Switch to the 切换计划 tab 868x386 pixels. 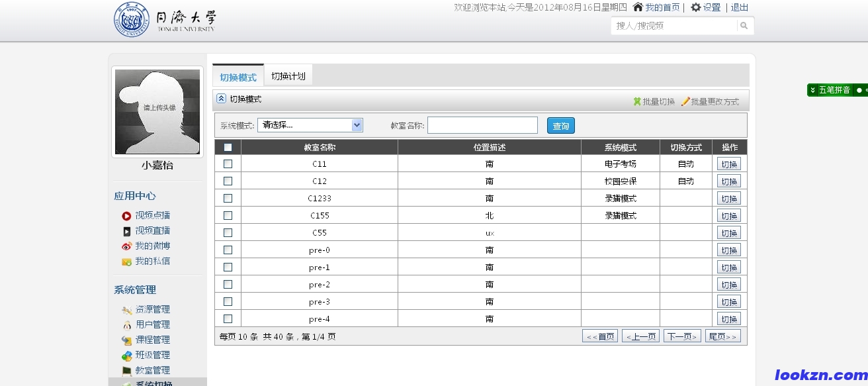(288, 76)
